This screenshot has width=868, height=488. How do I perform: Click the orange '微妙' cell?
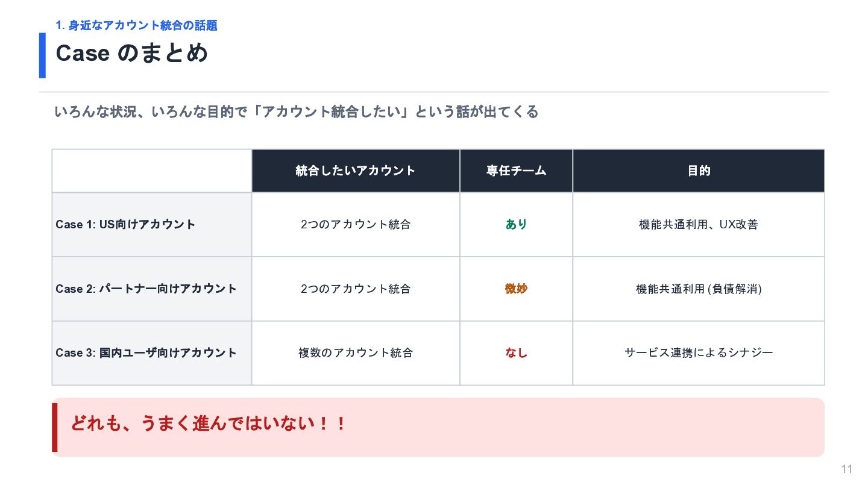(516, 289)
